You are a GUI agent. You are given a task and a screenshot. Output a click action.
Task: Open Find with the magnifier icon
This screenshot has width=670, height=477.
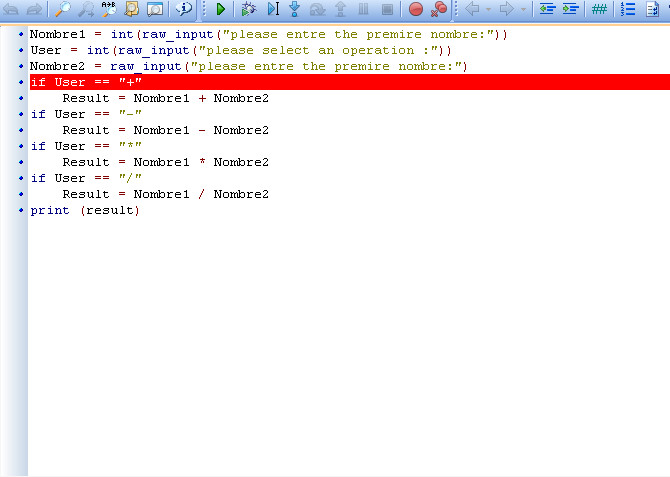pos(63,9)
